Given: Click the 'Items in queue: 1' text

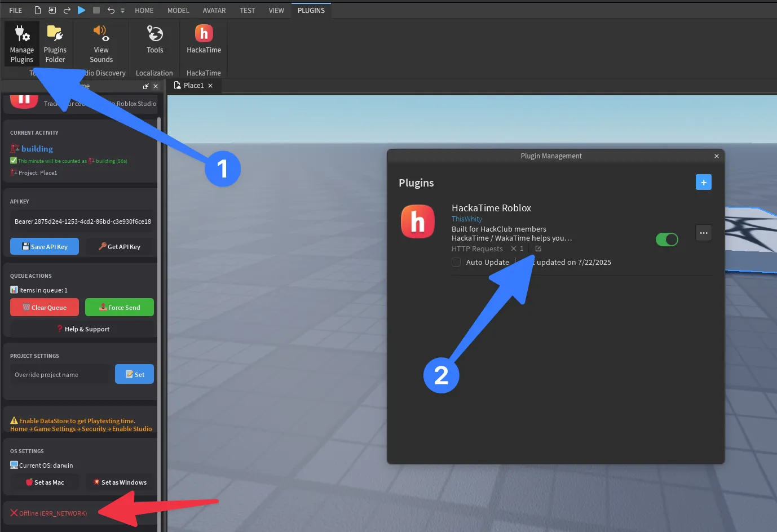Looking at the screenshot, I should click(43, 290).
